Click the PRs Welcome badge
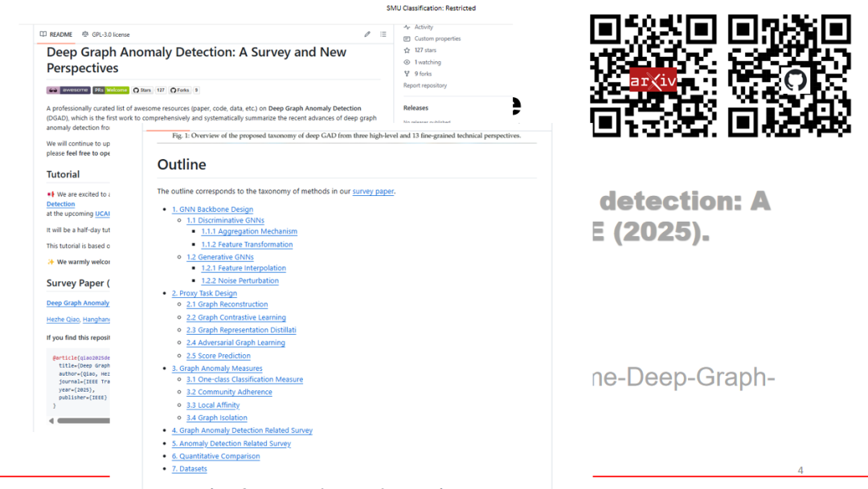The height and width of the screenshot is (489, 868). (x=111, y=90)
